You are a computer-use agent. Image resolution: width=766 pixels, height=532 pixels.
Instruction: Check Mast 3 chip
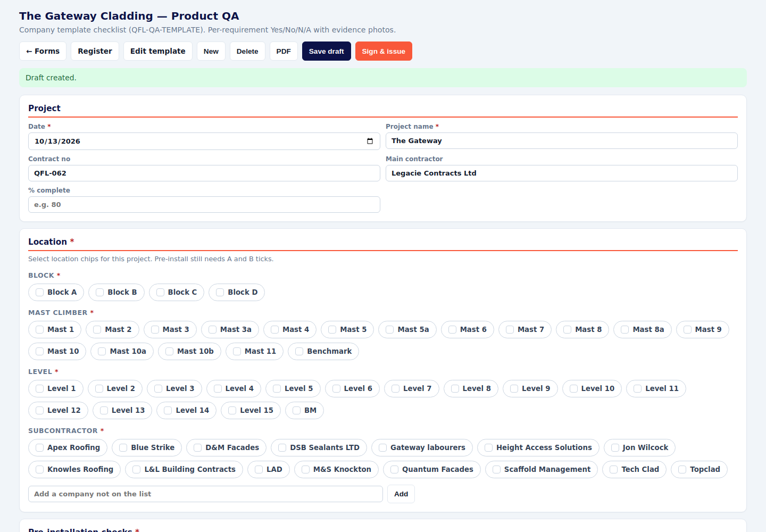point(170,329)
